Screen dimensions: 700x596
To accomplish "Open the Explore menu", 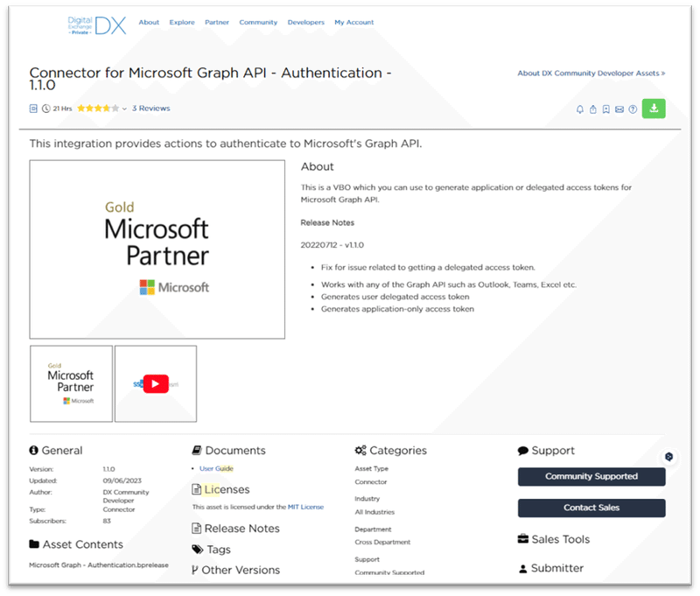I will [182, 23].
